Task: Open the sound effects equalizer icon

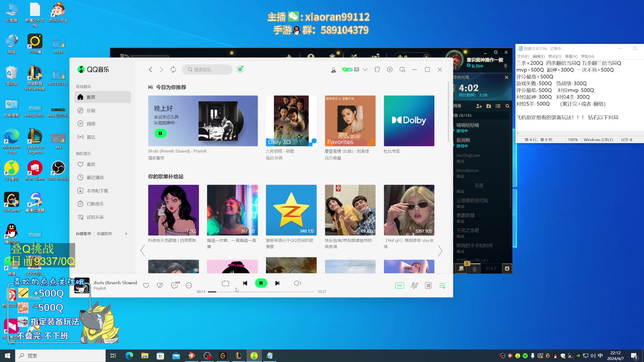Action: click(414, 286)
